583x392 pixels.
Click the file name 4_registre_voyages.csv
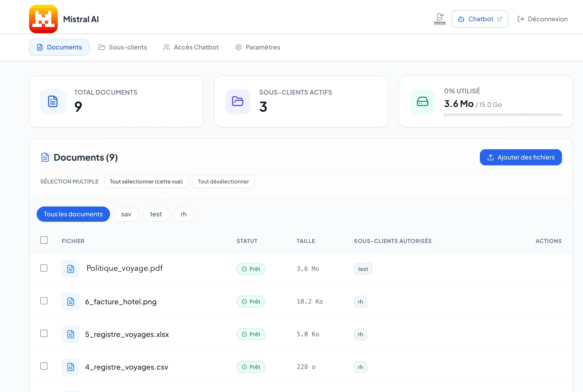click(126, 367)
